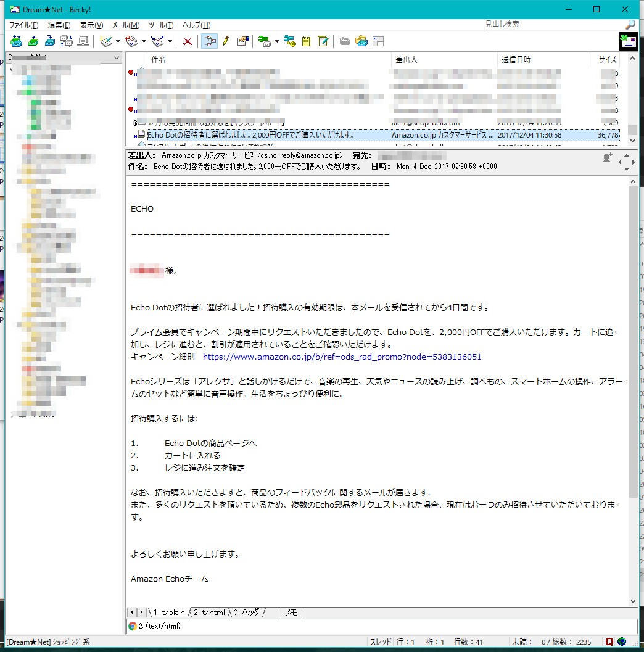644x652 pixels.
Task: Open the ファイル(F) menu
Action: click(23, 25)
